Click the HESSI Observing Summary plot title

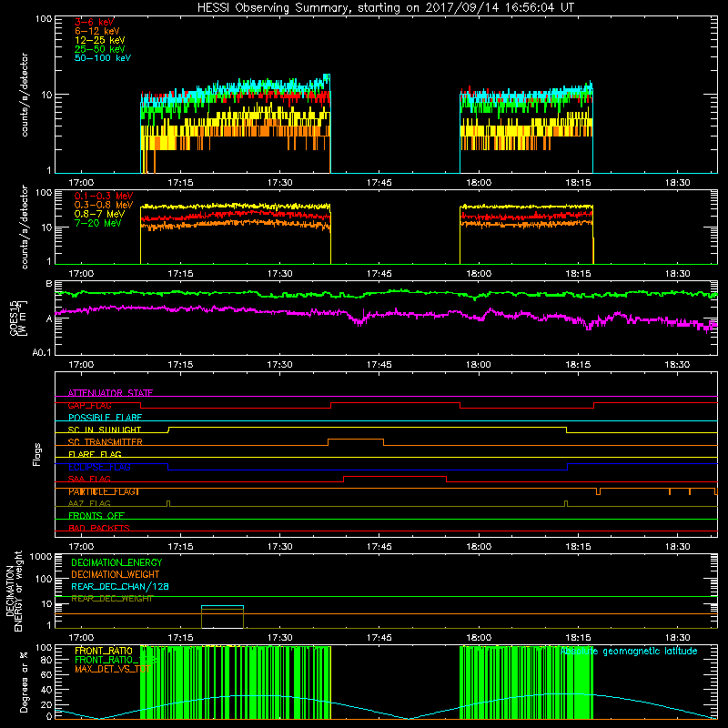(x=386, y=8)
